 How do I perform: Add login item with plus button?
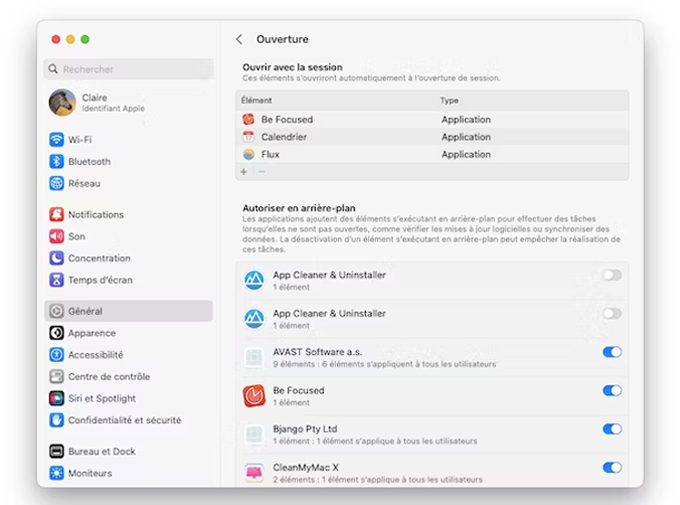tap(243, 172)
